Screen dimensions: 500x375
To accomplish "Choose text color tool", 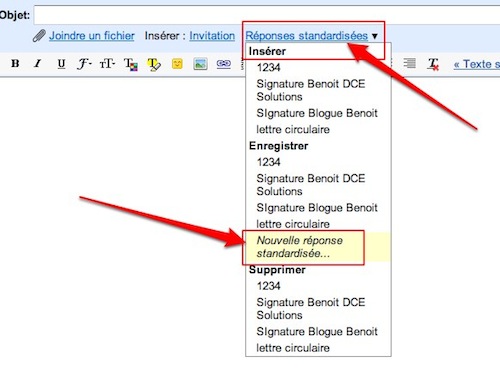I will (131, 64).
